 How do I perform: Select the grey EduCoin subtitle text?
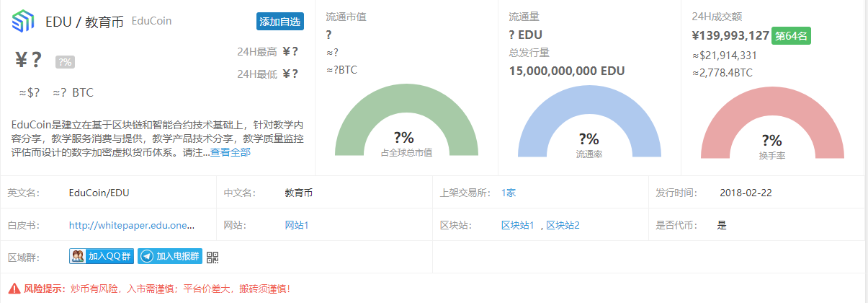point(151,21)
